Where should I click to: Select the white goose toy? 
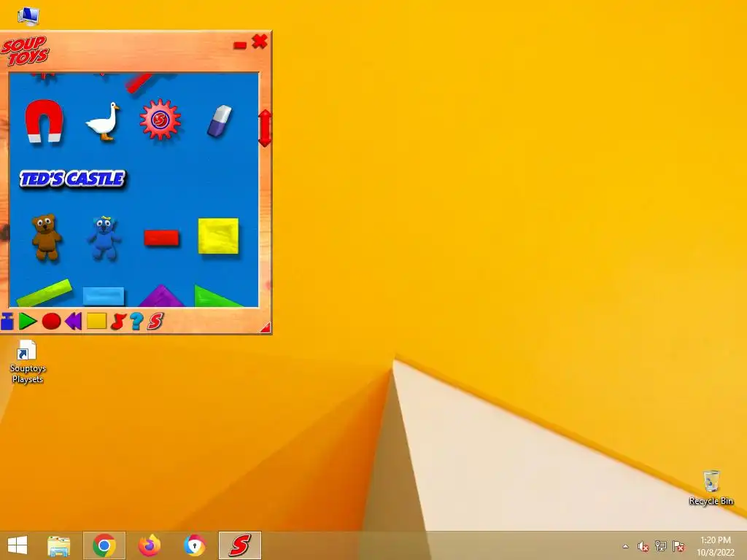click(102, 122)
